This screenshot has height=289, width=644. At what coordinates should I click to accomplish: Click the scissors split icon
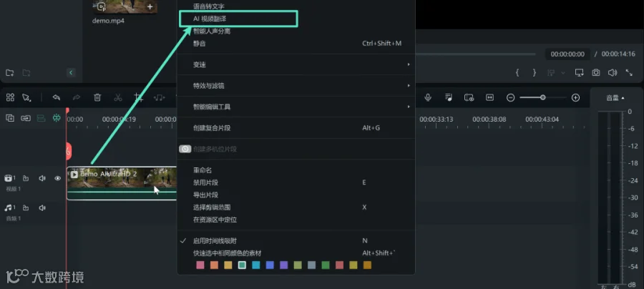(118, 97)
